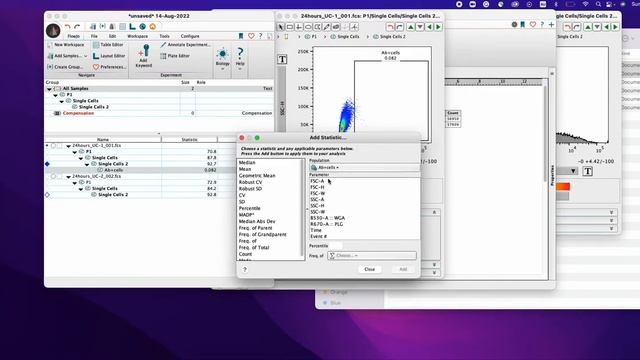Open the File ribbon tab
Image resolution: width=640 pixels, height=360 pixels.
pos(94,36)
